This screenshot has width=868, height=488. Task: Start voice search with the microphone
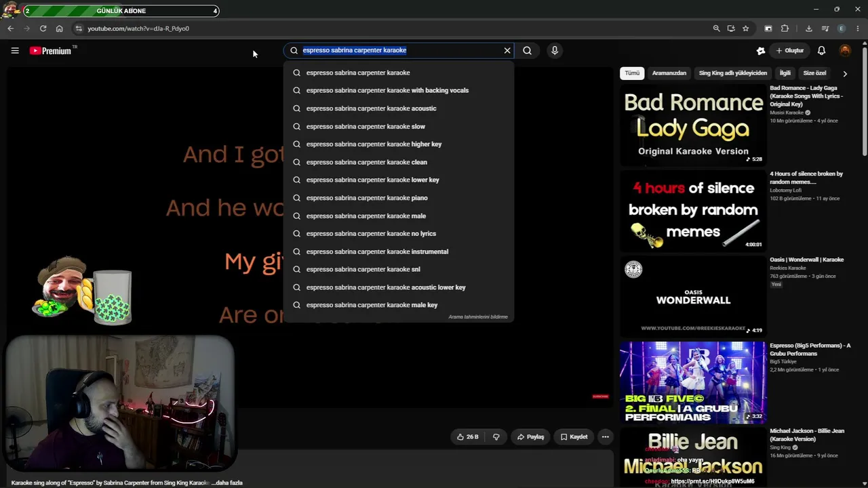[x=555, y=50]
